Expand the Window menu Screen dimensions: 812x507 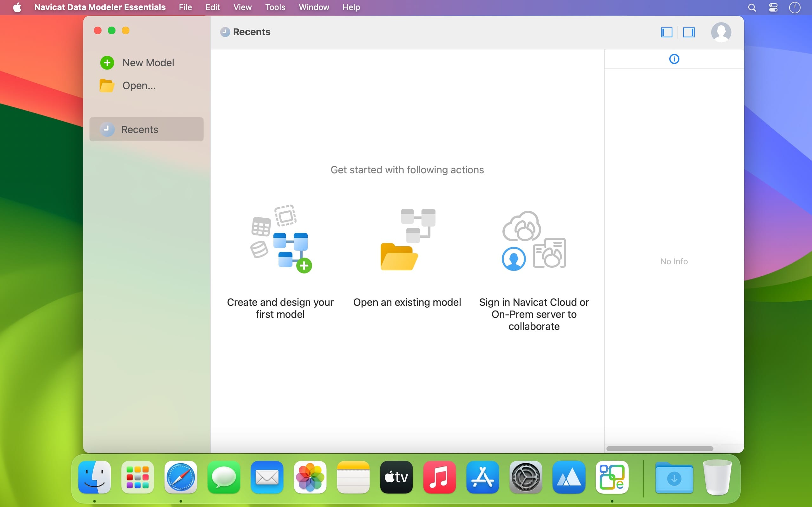click(x=314, y=7)
